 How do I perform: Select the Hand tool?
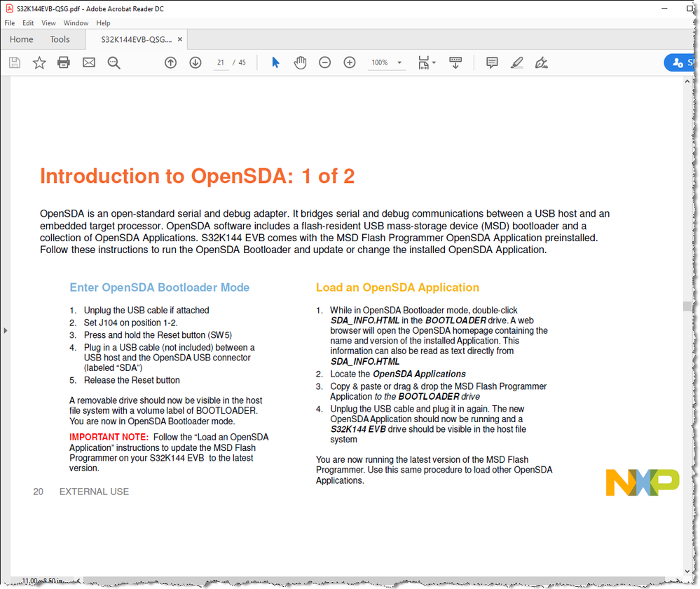300,62
